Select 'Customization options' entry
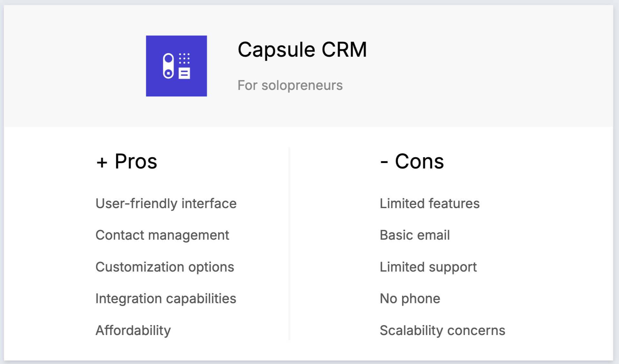The width and height of the screenshot is (619, 364). pyautogui.click(x=165, y=267)
